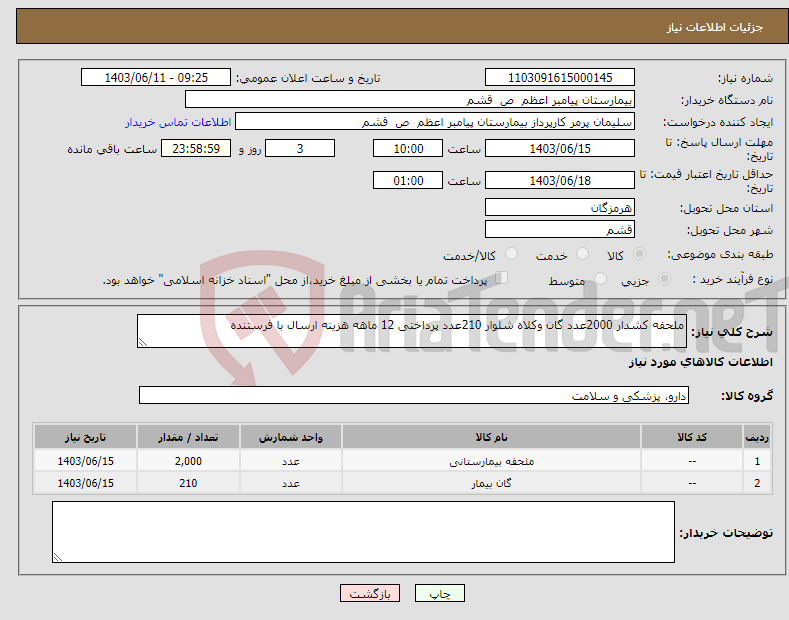This screenshot has width=789, height=620.
Task: Click the announcement date field 1403/06/11 - 09:25
Action: 156,78
